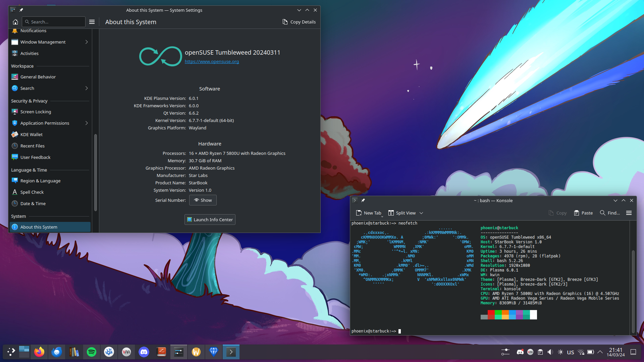The width and height of the screenshot is (644, 362).
Task: Open the opensuse.org link
Action: (x=212, y=61)
